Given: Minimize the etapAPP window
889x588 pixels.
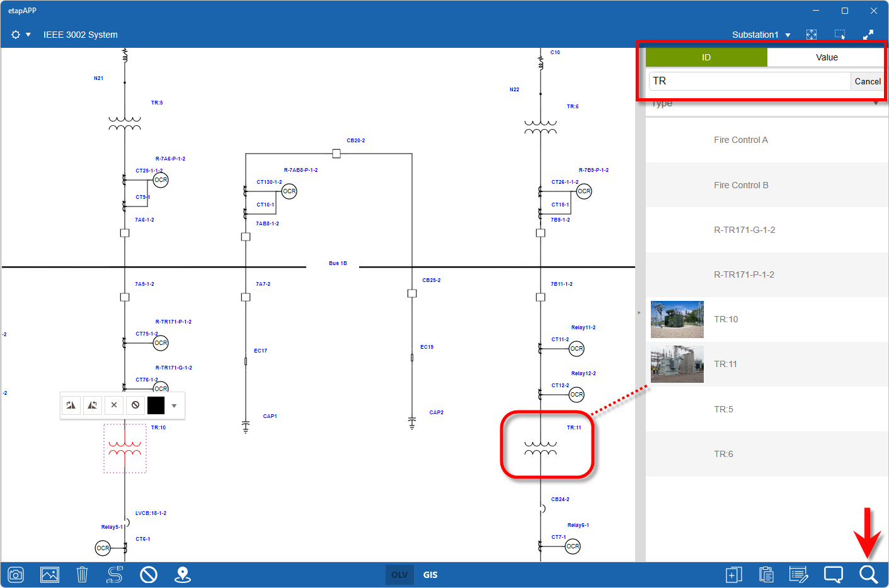Looking at the screenshot, I should pyautogui.click(x=816, y=11).
